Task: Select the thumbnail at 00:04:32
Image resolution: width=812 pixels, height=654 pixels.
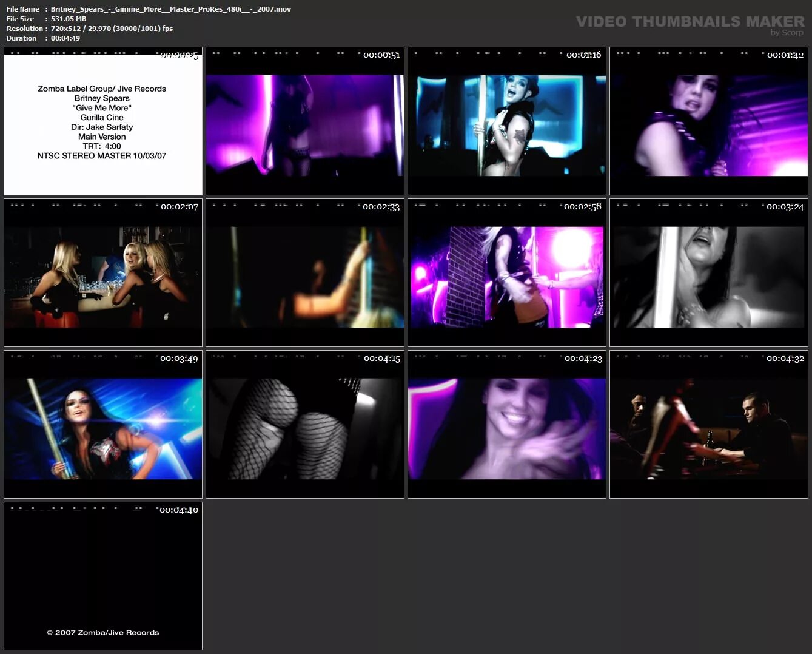Action: point(709,424)
